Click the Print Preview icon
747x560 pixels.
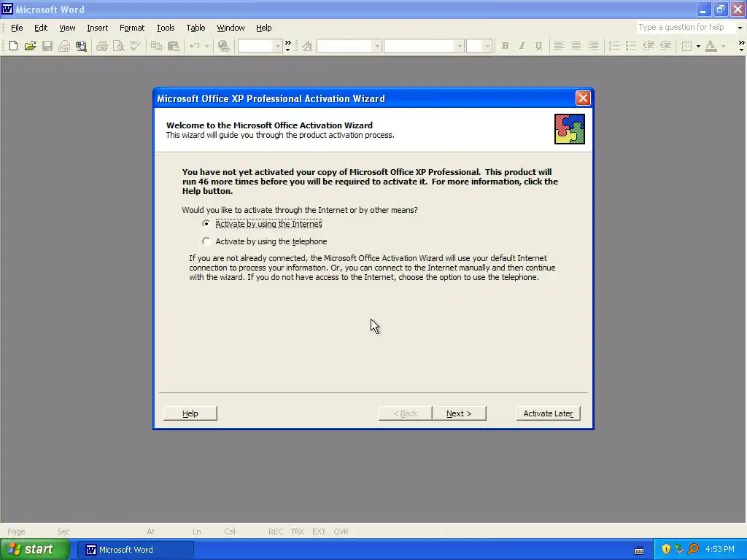coord(119,46)
